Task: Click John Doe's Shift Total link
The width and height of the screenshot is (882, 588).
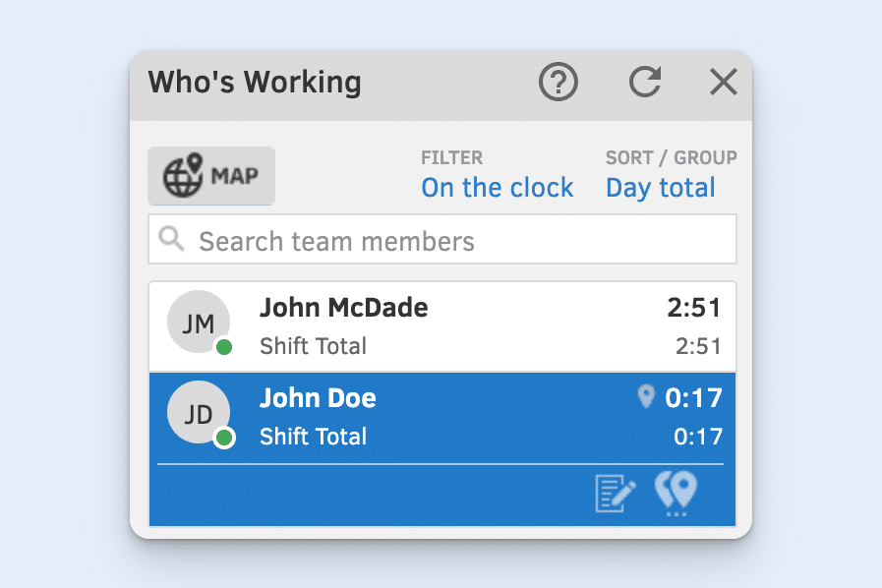Action: [313, 437]
